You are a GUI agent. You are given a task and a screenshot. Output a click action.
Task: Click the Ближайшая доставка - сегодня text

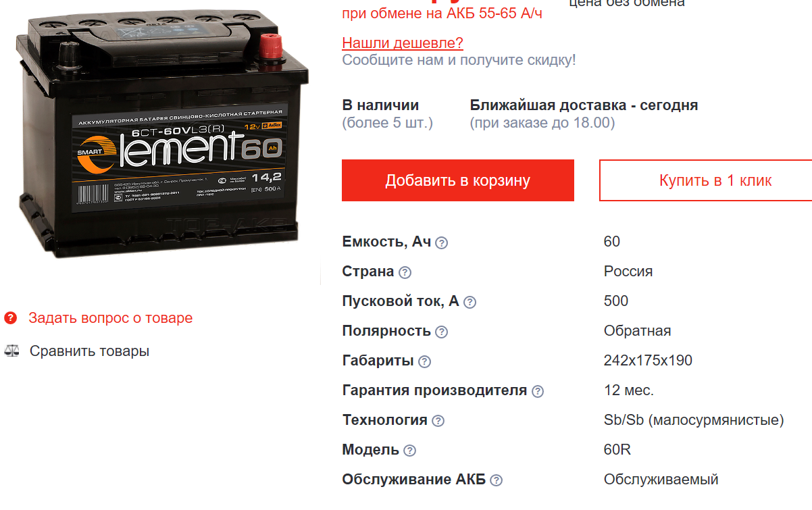click(x=584, y=105)
